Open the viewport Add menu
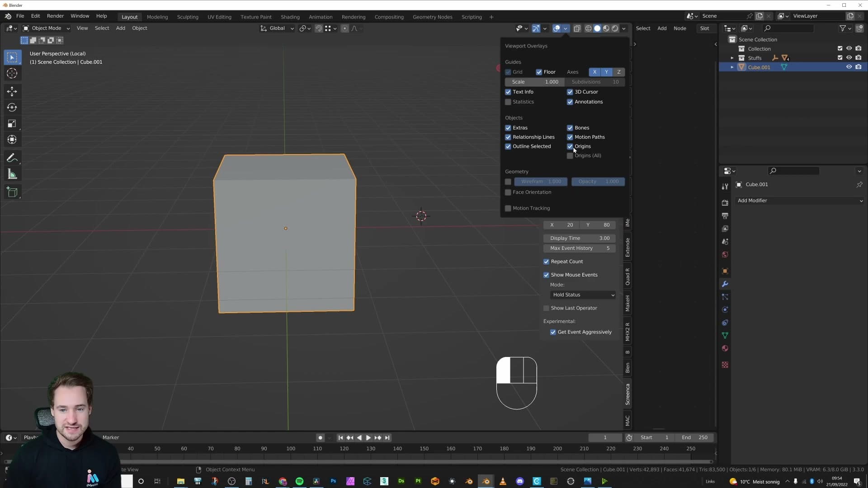Viewport: 868px width, 488px height. [120, 28]
